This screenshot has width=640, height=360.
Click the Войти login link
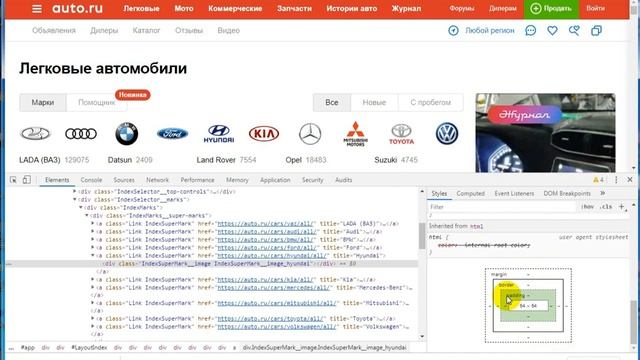tap(596, 8)
